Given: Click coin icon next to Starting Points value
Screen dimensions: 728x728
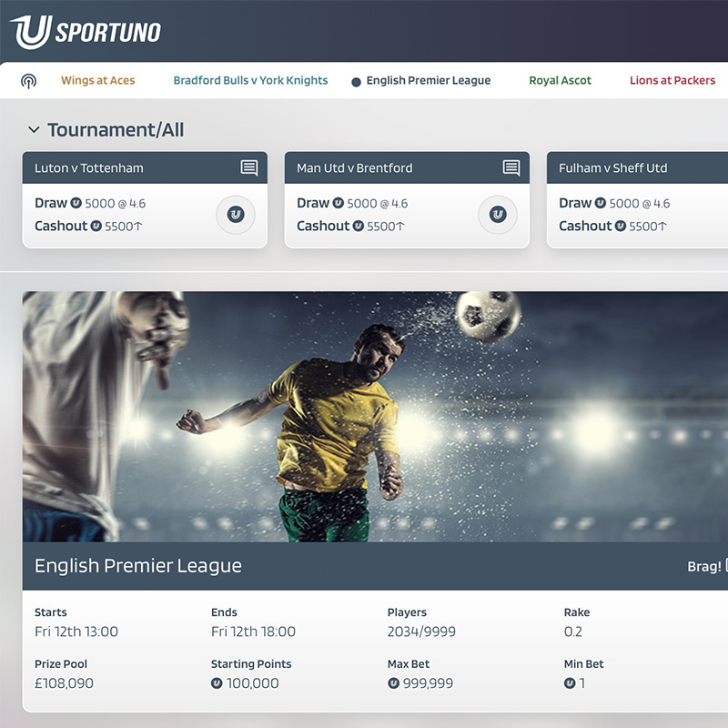Looking at the screenshot, I should pyautogui.click(x=217, y=683).
